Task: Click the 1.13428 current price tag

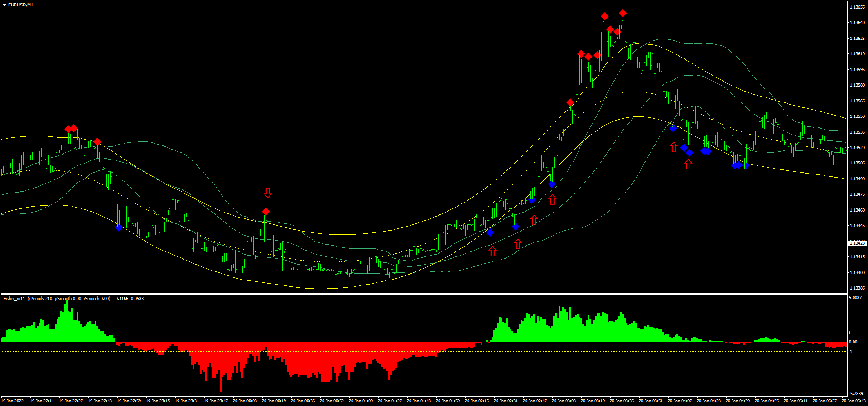Action: [857, 243]
